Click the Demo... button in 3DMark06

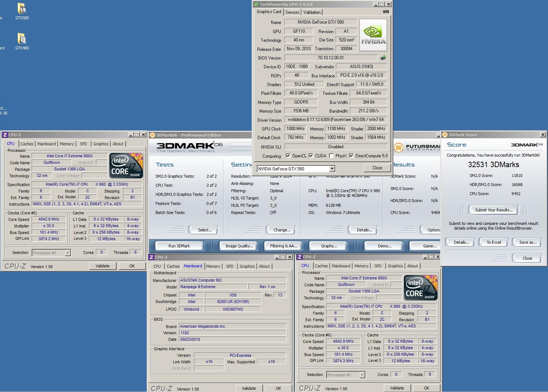[385, 246]
